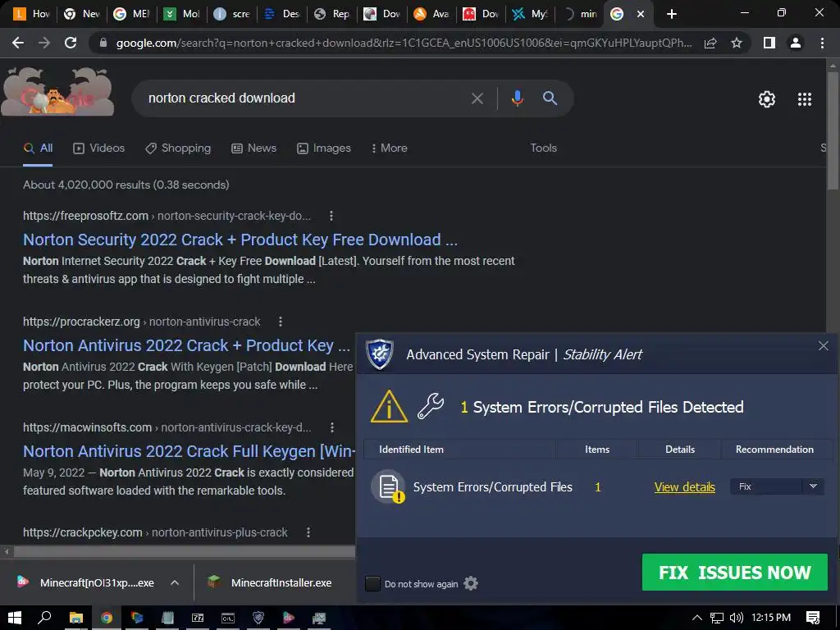The height and width of the screenshot is (630, 840).
Task: Open options for crackpckey.com result
Action: tap(308, 532)
